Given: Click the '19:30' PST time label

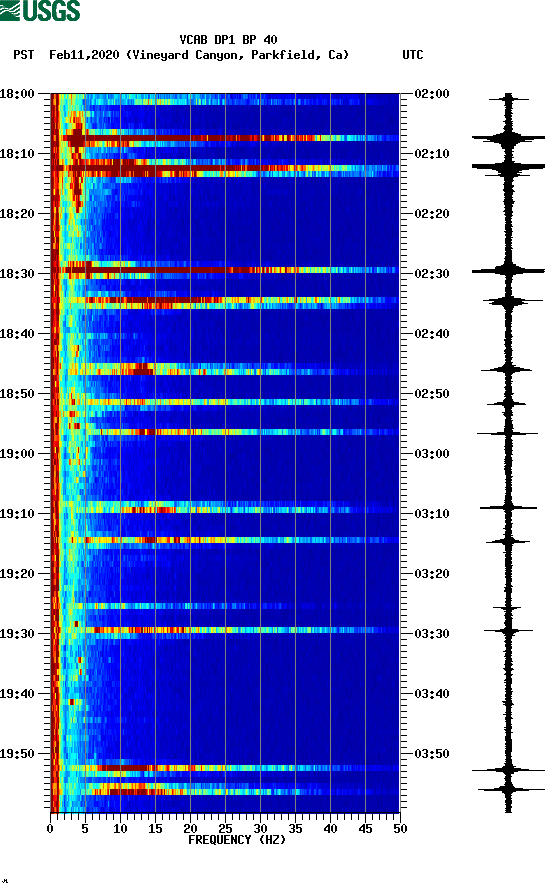Looking at the screenshot, I should (x=17, y=634).
